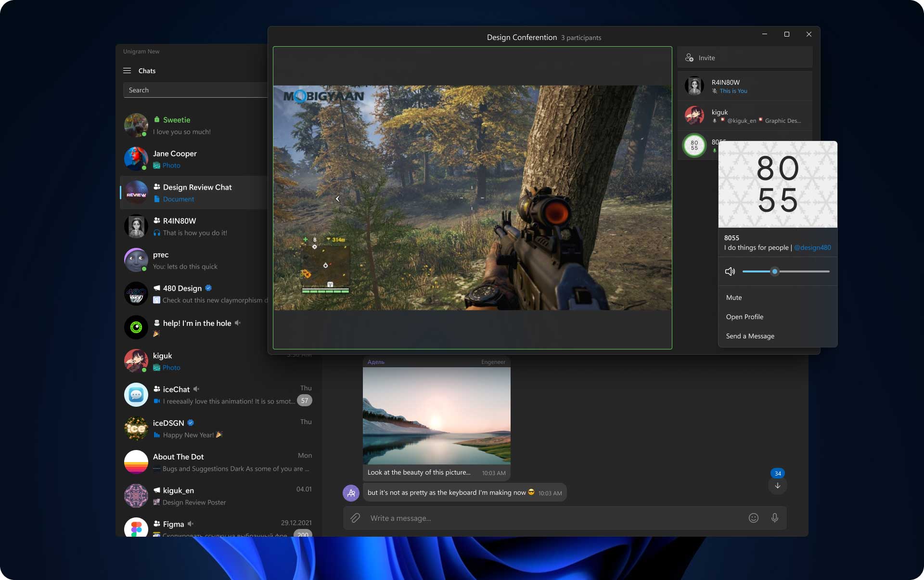Click the 200 unread badge on Figma
This screenshot has height=580, width=924.
[303, 534]
